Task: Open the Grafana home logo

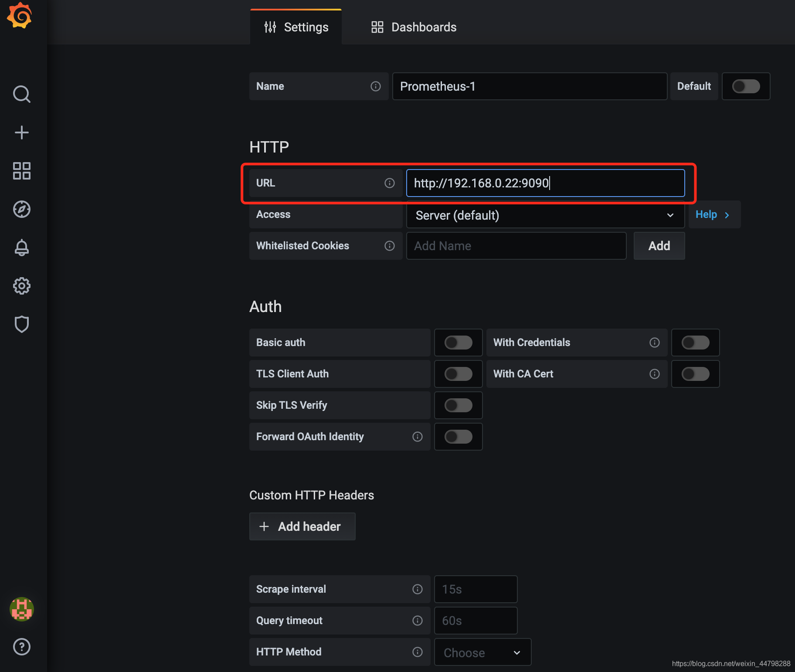Action: [x=20, y=16]
